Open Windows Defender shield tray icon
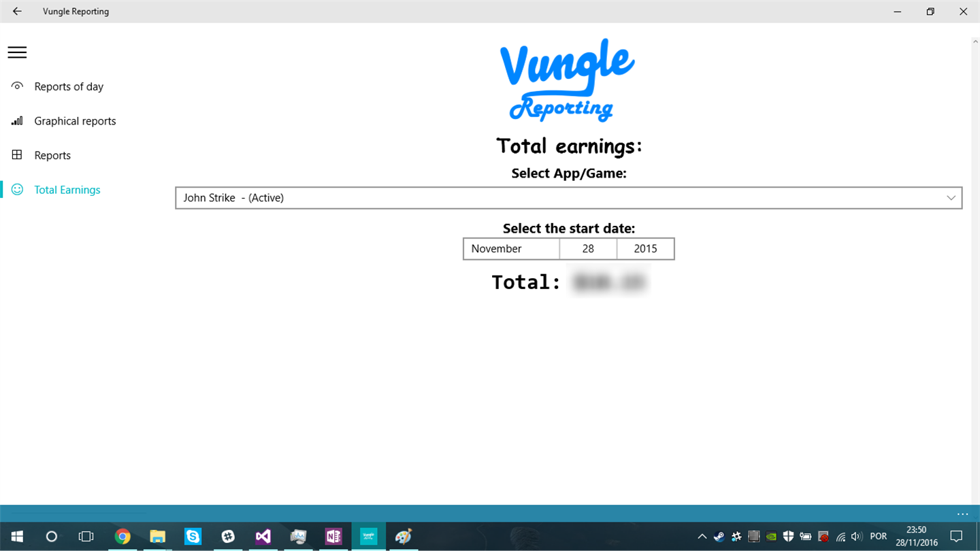980x551 pixels. 788,537
